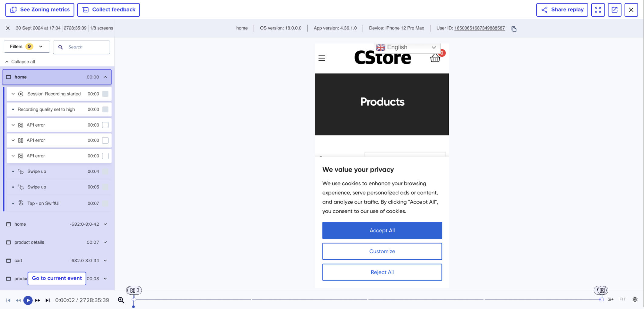Tick checkbox on first API error row

tap(105, 125)
